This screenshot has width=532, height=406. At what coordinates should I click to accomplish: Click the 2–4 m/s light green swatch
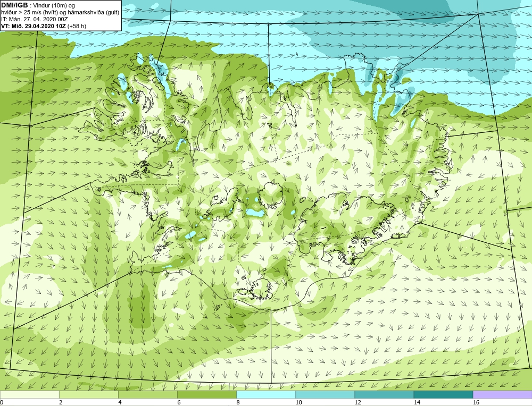click(88, 394)
